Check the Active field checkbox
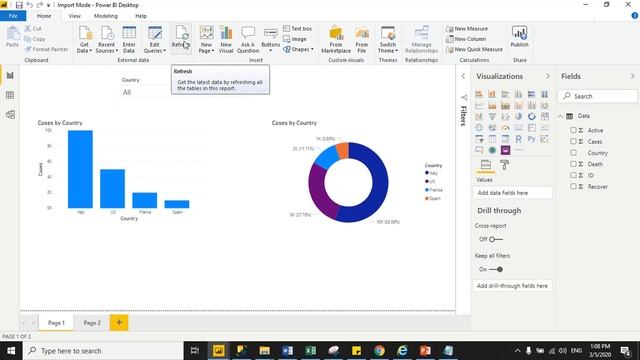The image size is (640, 360). pos(573,130)
